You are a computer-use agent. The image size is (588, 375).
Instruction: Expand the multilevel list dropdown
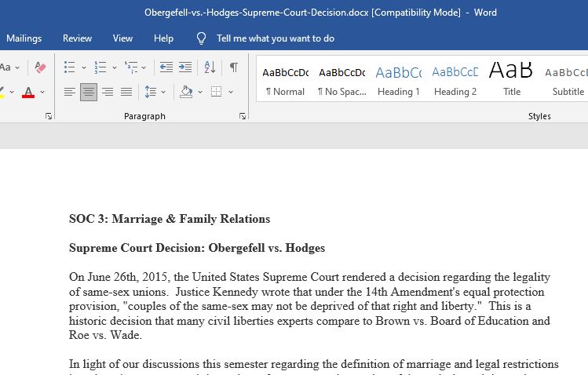(x=144, y=67)
